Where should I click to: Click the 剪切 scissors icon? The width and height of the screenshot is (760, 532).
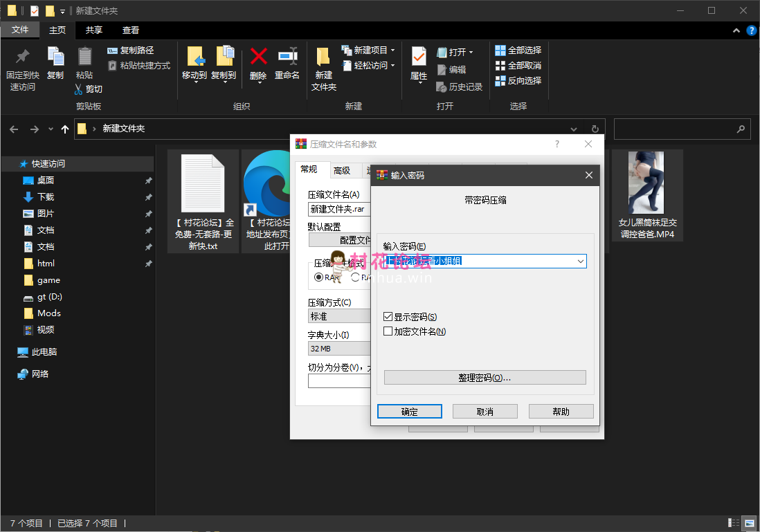pos(79,89)
